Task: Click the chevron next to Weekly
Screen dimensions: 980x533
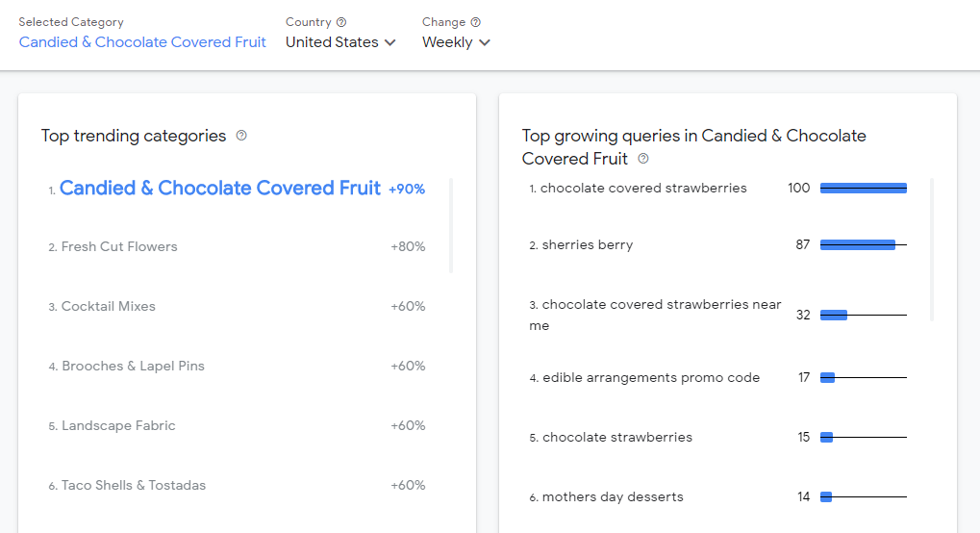Action: click(485, 42)
